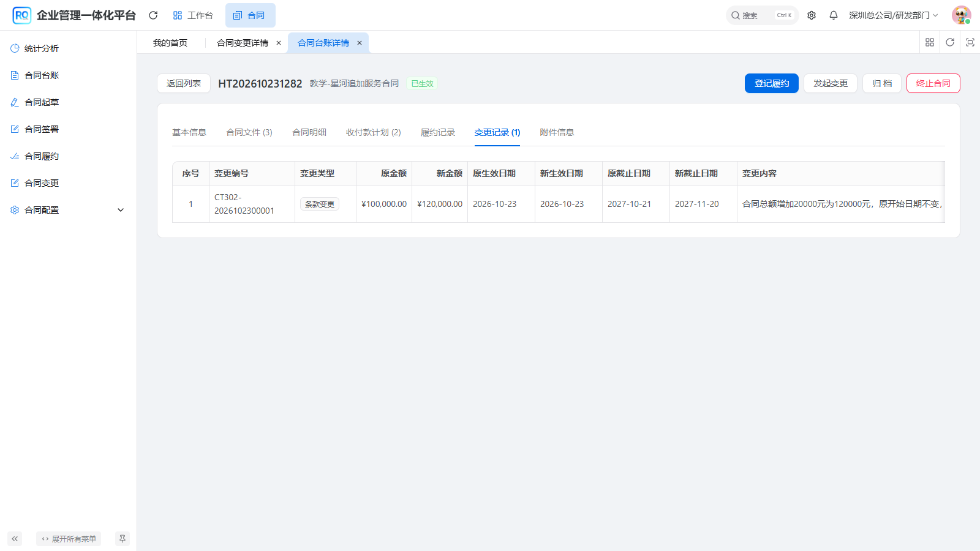
Task: Collapse the sidebar with double-arrow icon
Action: pos(15,539)
